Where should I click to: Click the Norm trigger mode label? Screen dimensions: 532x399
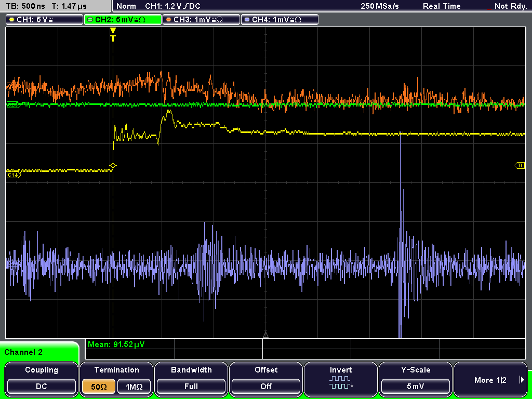tap(126, 6)
